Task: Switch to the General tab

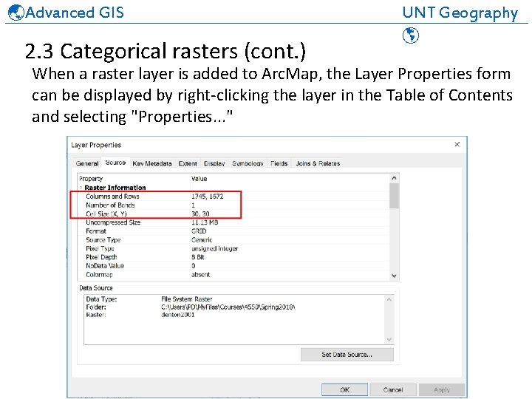Action: tap(87, 163)
